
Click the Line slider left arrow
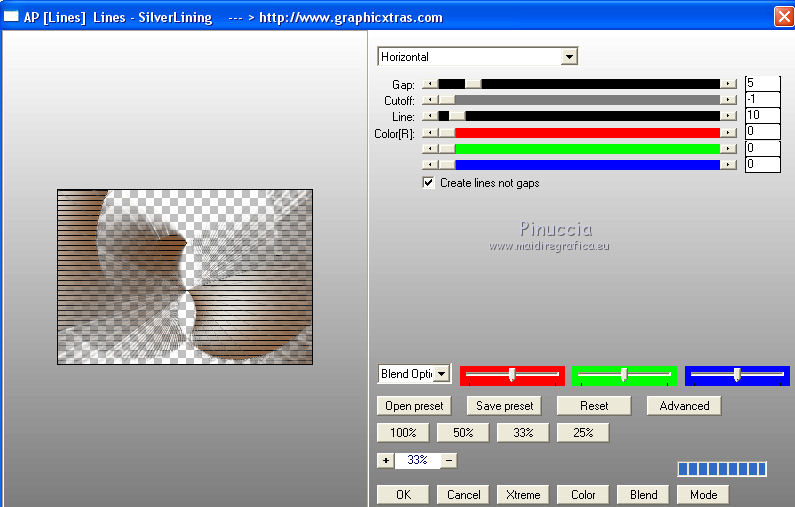point(430,116)
